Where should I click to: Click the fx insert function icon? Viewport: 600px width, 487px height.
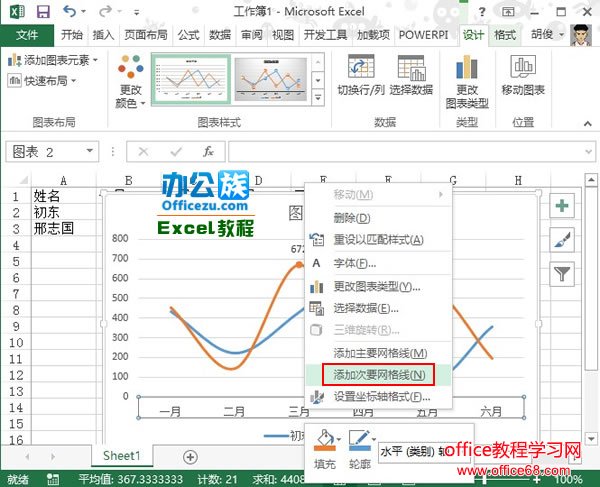click(208, 151)
